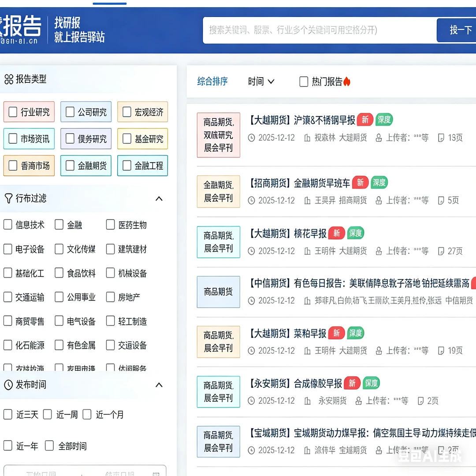Check the 行业研究 report type checkbox

pos(13,112)
